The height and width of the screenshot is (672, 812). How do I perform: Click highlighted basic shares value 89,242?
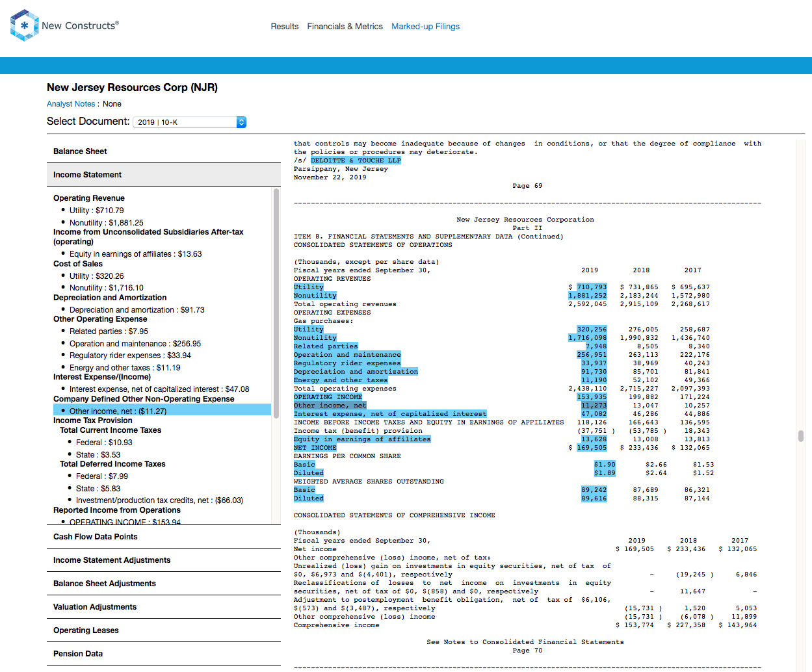(x=594, y=490)
